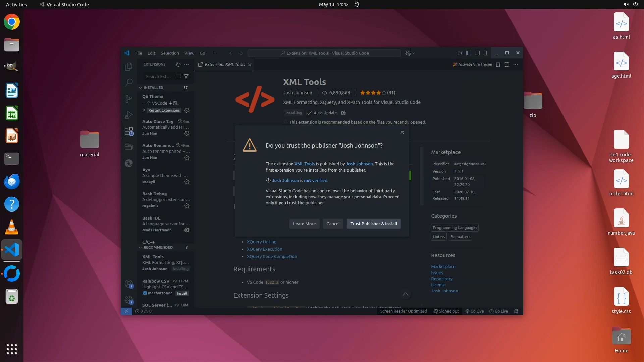Click the Cancel button in dialog
Image resolution: width=644 pixels, height=362 pixels.
tap(333, 224)
